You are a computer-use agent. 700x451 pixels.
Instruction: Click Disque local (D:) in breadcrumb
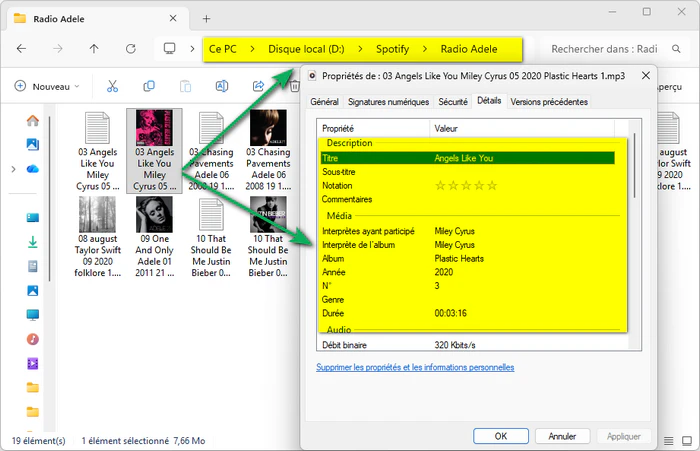306,49
